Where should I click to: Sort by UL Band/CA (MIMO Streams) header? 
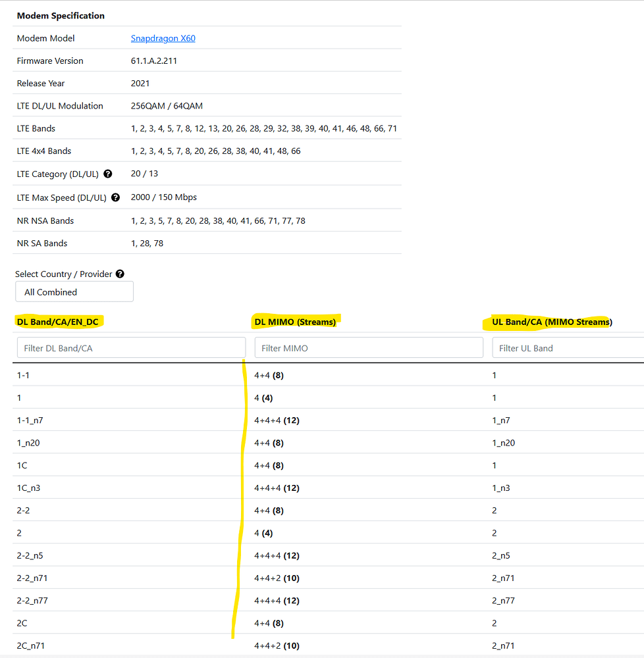[x=552, y=322]
